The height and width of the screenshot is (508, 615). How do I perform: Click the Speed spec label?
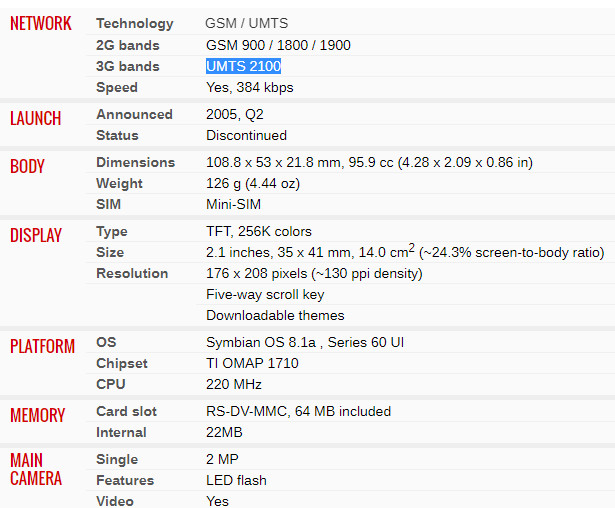117,87
